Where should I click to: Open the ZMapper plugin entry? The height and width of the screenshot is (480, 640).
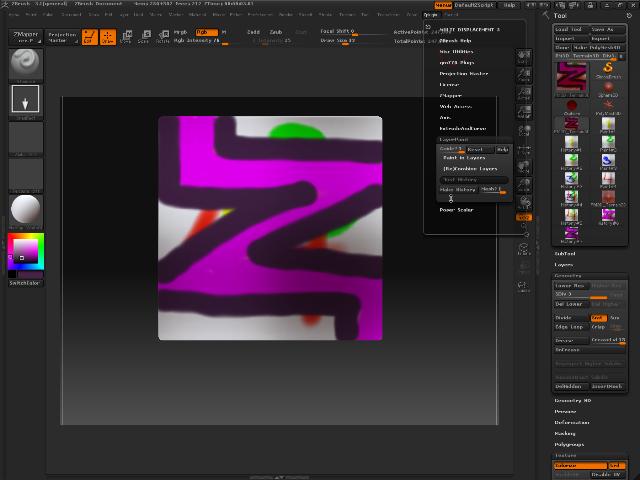[451, 95]
